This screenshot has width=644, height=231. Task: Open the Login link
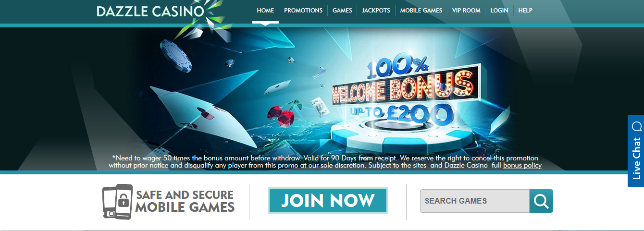click(x=499, y=11)
